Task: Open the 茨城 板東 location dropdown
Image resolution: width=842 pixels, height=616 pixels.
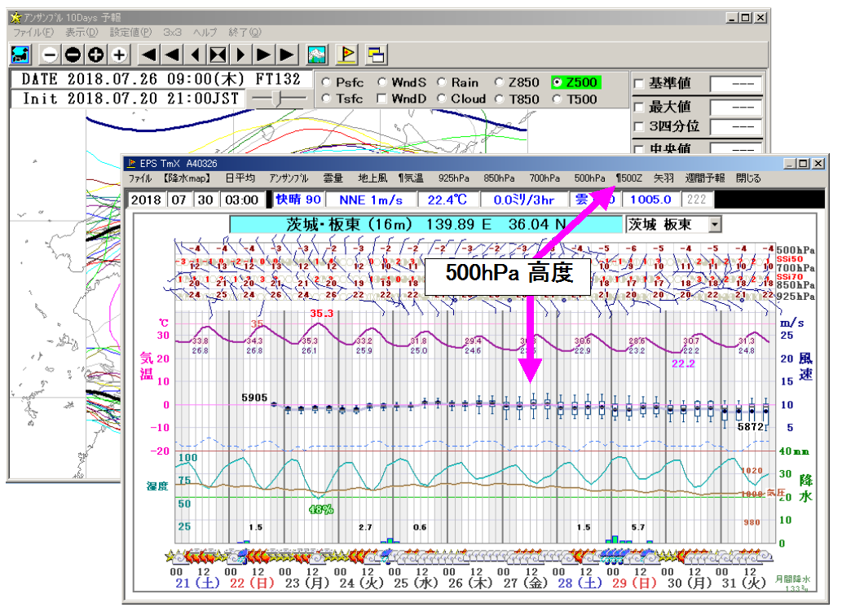Action: (x=715, y=224)
